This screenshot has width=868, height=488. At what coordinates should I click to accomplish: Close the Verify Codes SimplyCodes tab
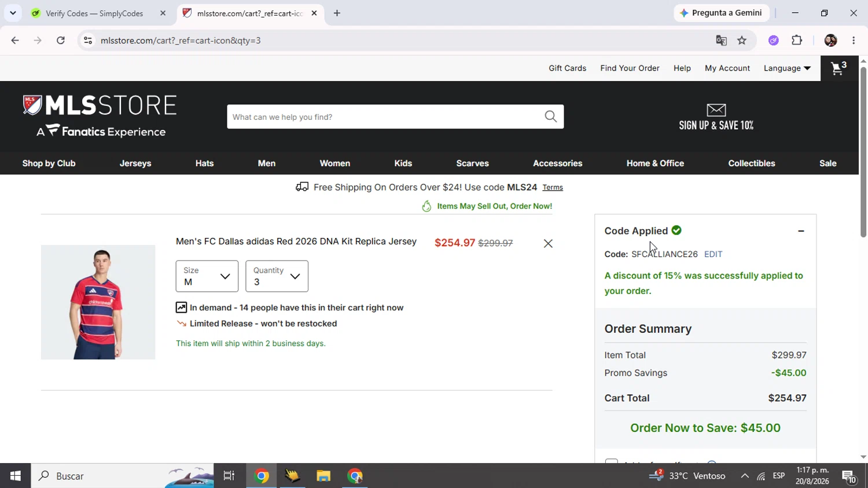point(163,13)
